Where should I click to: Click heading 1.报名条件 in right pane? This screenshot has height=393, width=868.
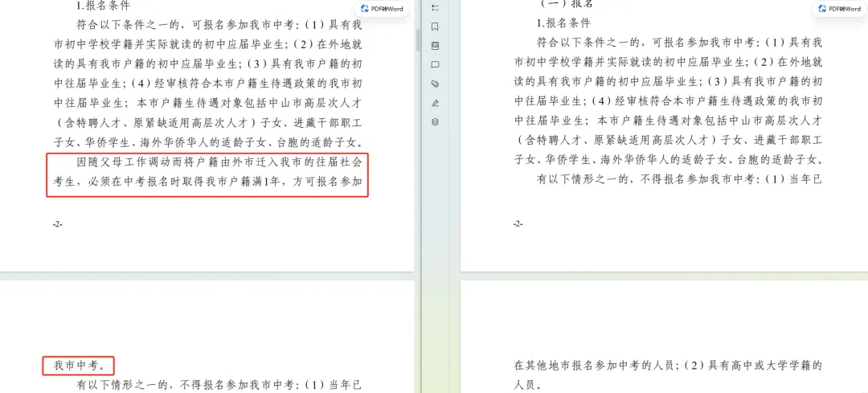[564, 23]
